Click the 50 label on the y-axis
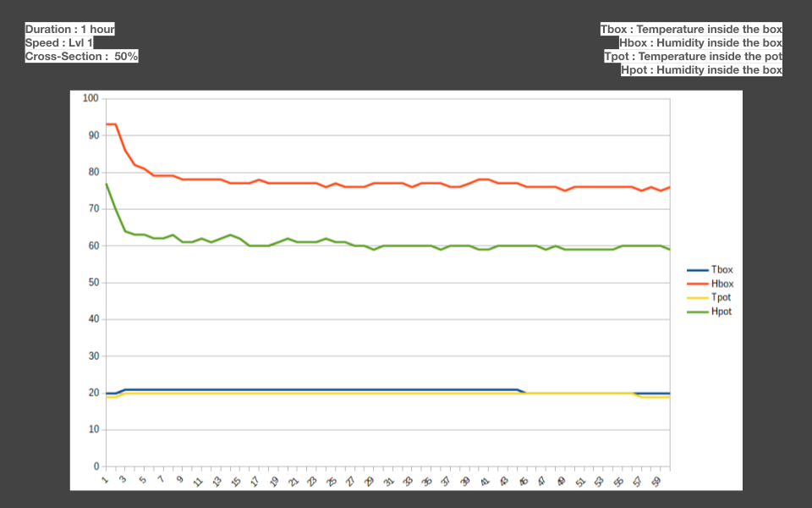 coord(93,283)
